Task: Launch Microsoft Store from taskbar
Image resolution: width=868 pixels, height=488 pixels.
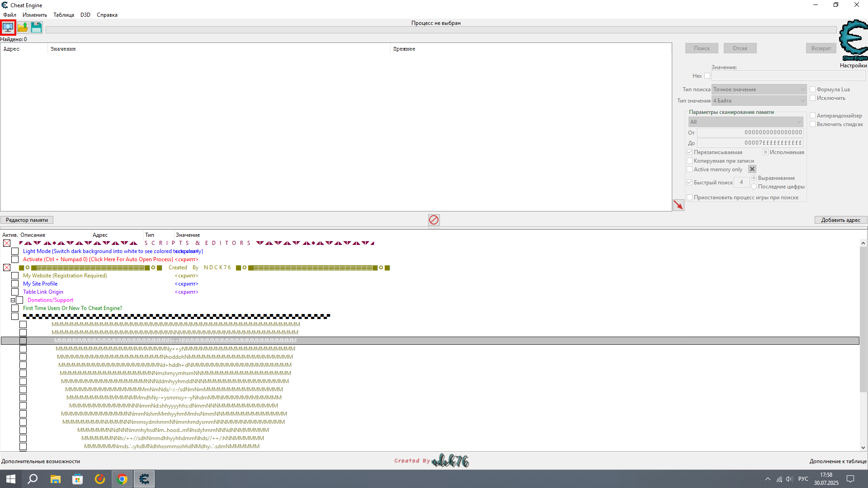Action: coord(78,479)
